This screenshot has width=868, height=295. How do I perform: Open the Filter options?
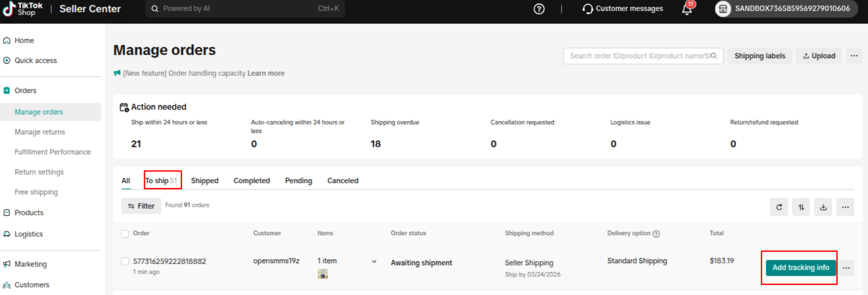click(x=141, y=206)
